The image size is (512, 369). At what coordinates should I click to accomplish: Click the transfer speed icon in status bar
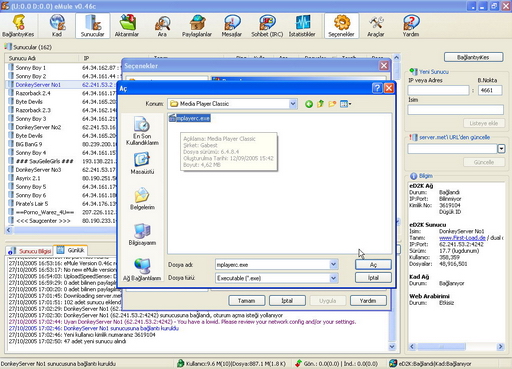(x=298, y=364)
